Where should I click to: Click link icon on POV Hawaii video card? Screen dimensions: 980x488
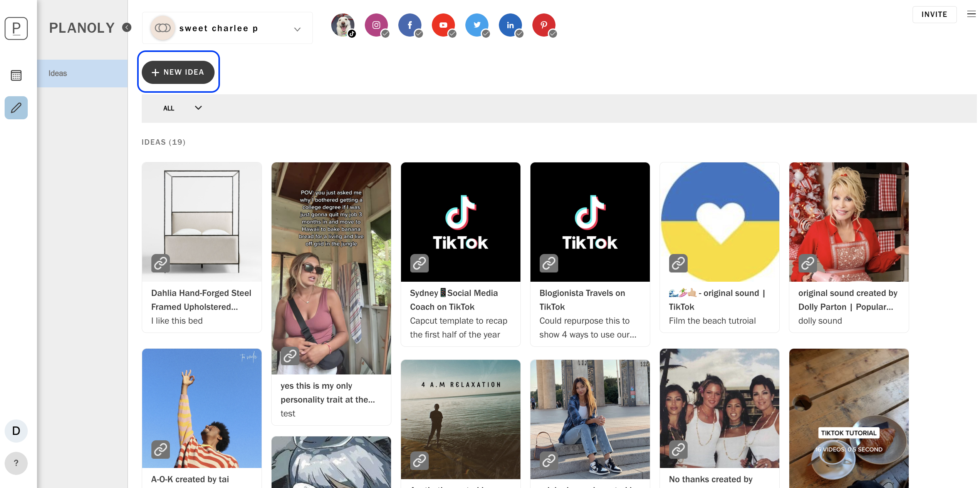[290, 356]
